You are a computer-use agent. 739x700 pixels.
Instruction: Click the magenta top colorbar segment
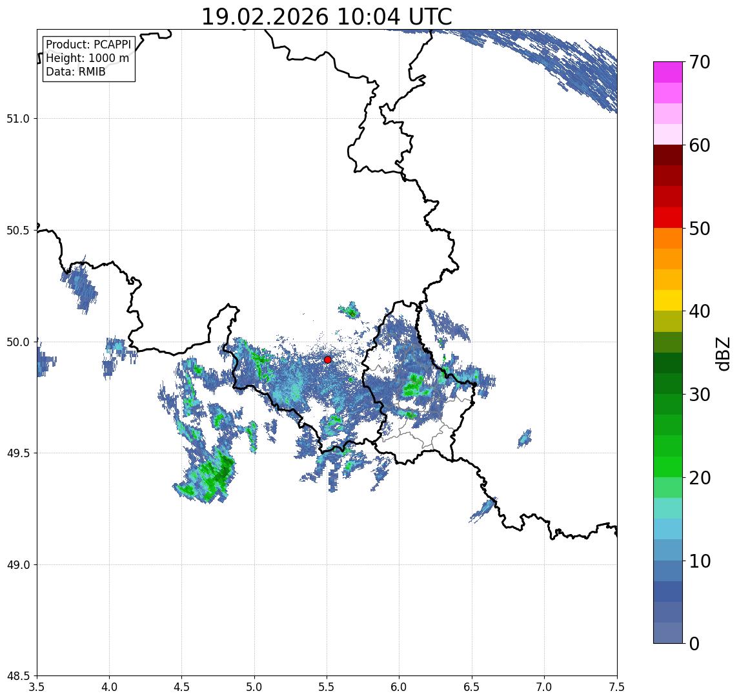point(668,72)
